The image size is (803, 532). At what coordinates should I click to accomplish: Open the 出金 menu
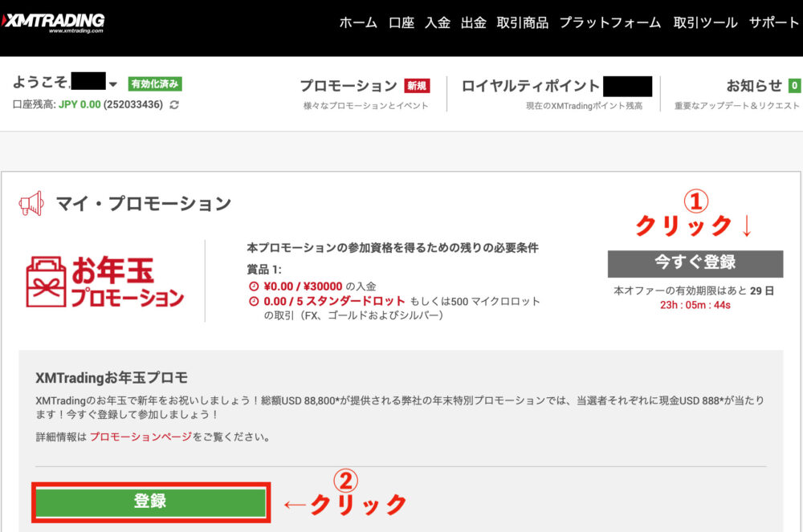tap(473, 22)
